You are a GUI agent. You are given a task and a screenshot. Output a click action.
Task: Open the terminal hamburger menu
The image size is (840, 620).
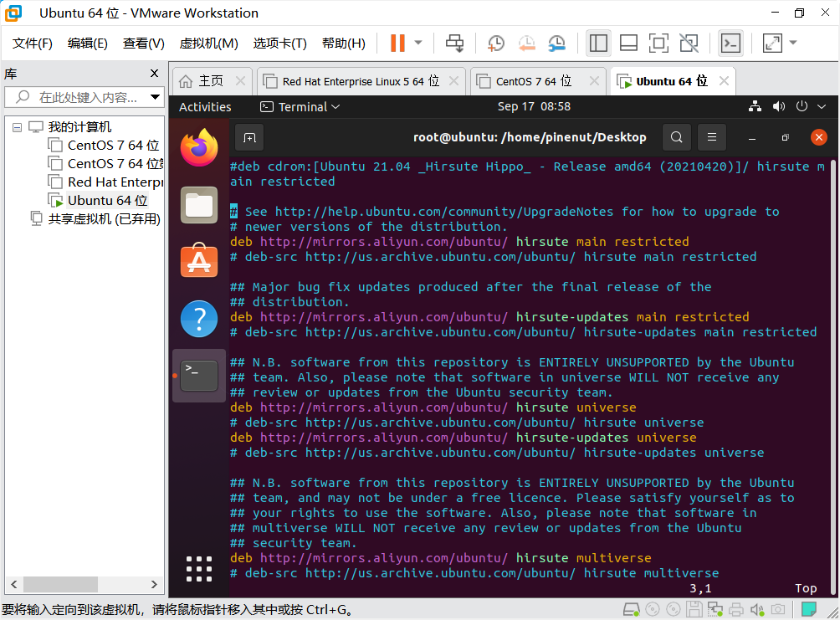click(711, 138)
